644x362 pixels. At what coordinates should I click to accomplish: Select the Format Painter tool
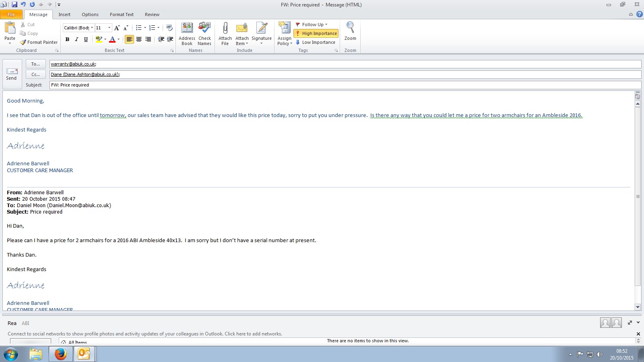[x=39, y=42]
